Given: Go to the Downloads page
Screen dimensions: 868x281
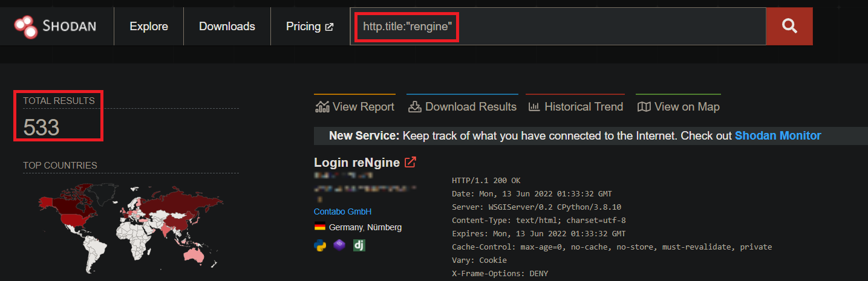Looking at the screenshot, I should 227,27.
